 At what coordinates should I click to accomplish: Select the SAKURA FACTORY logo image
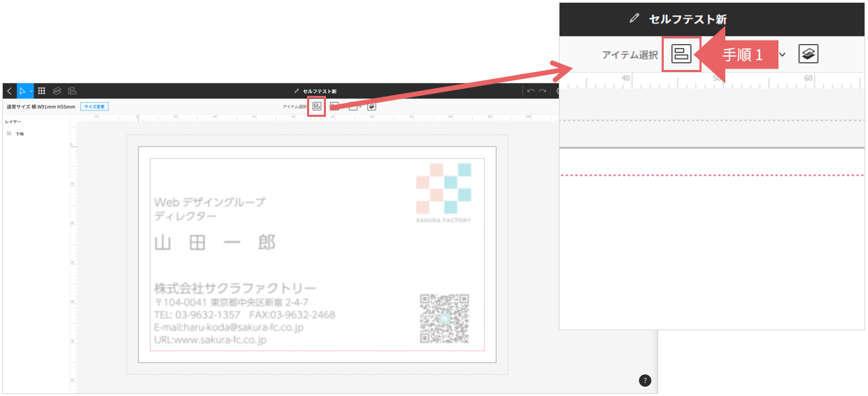[x=443, y=193]
